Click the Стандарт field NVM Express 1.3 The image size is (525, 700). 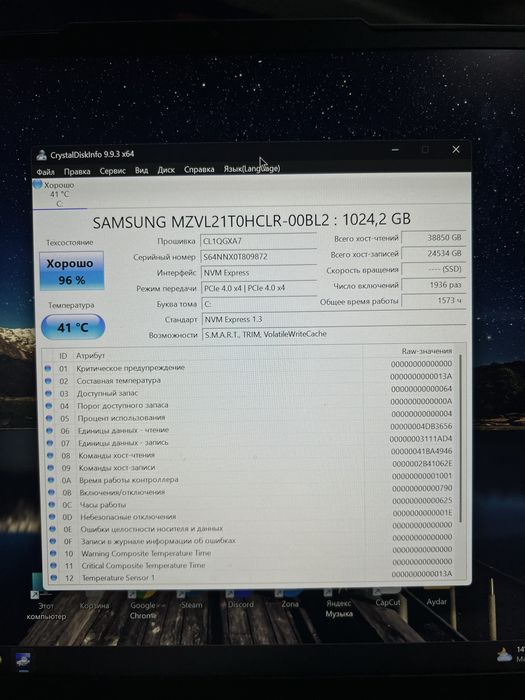[334, 319]
